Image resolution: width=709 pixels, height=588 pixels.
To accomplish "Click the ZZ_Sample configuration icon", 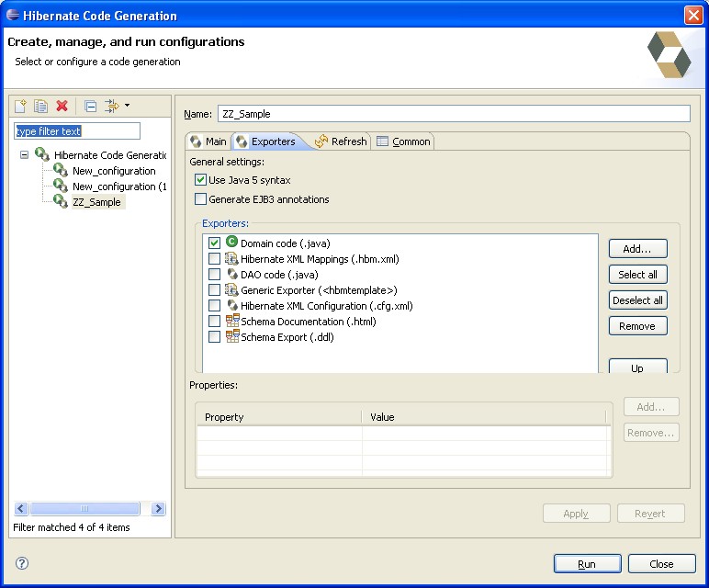I will (x=61, y=201).
